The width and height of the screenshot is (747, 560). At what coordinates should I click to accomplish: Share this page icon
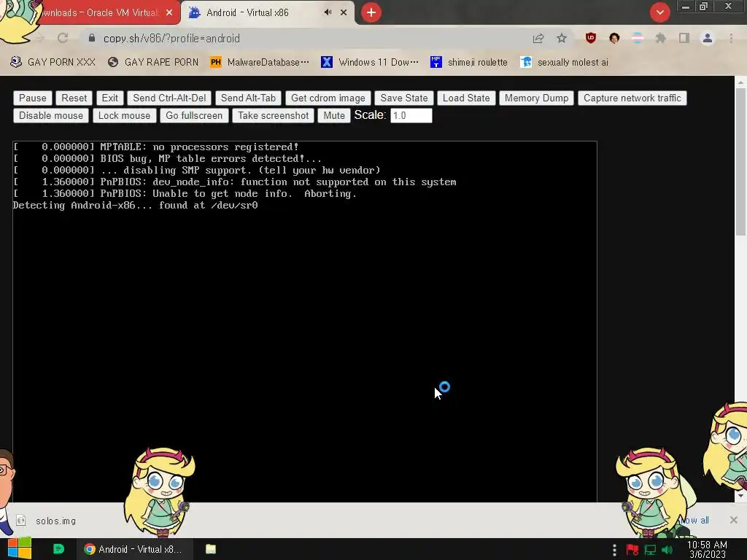click(538, 38)
